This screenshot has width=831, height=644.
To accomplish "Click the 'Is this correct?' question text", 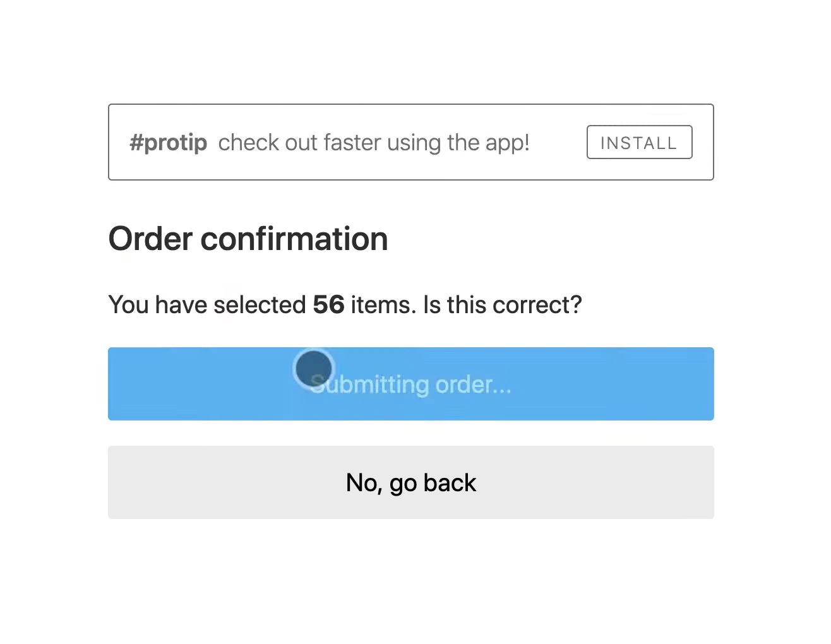I will pyautogui.click(x=502, y=305).
